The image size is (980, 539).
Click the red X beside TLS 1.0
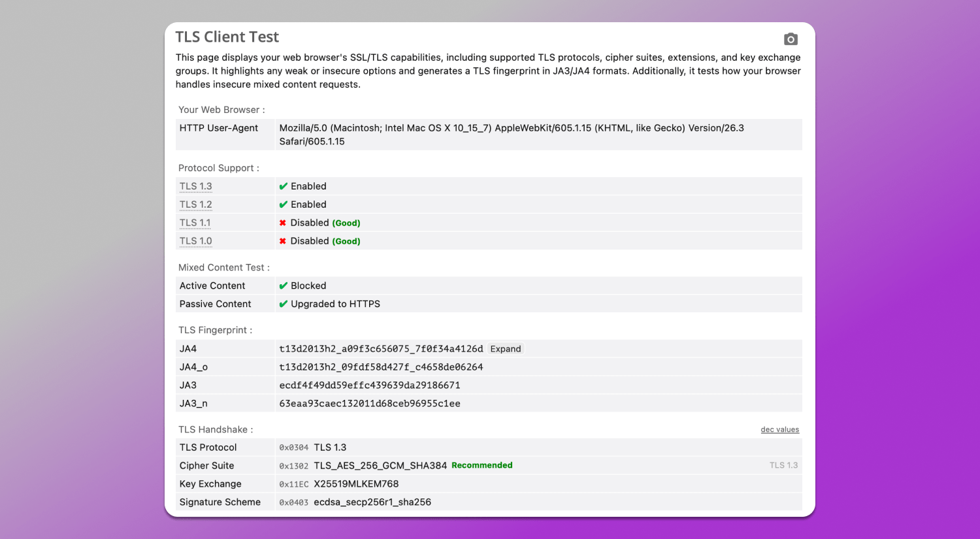pyautogui.click(x=283, y=241)
